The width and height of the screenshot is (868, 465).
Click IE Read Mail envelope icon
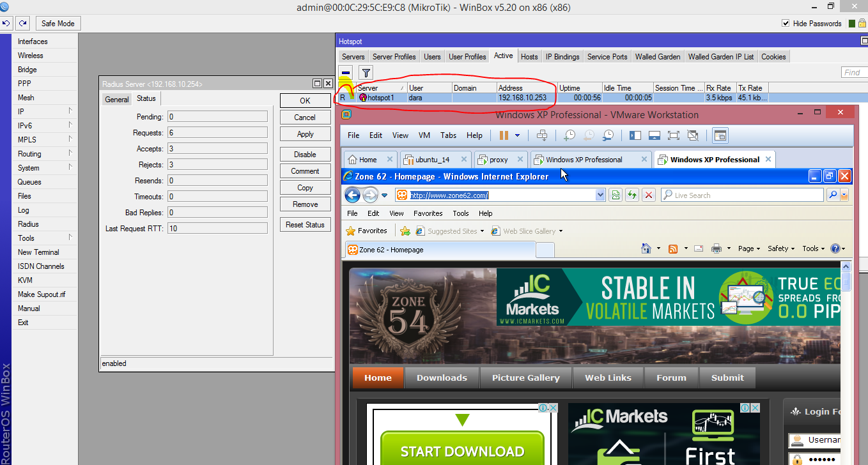[699, 248]
